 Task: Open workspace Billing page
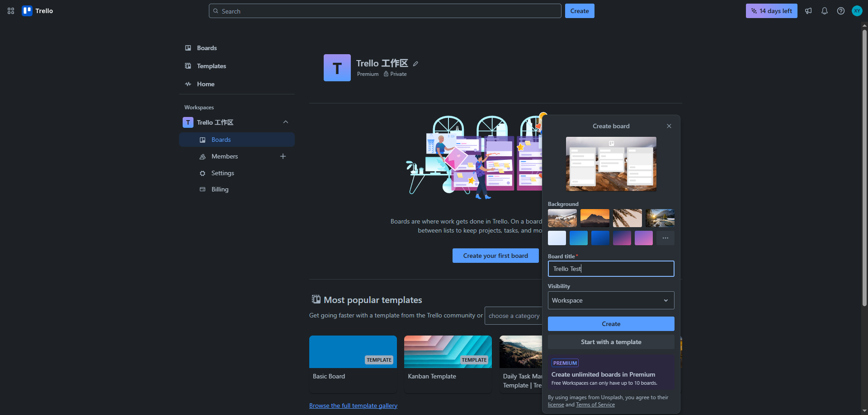[220, 189]
